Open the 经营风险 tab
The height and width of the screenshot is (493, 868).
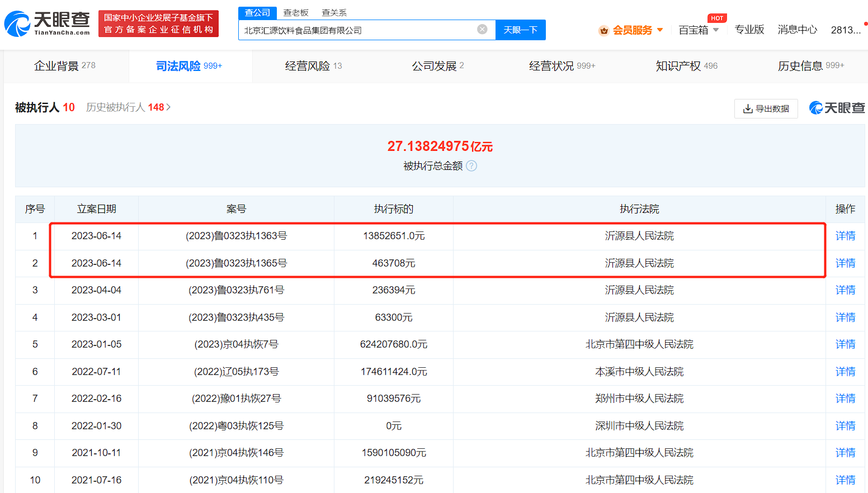click(x=307, y=65)
